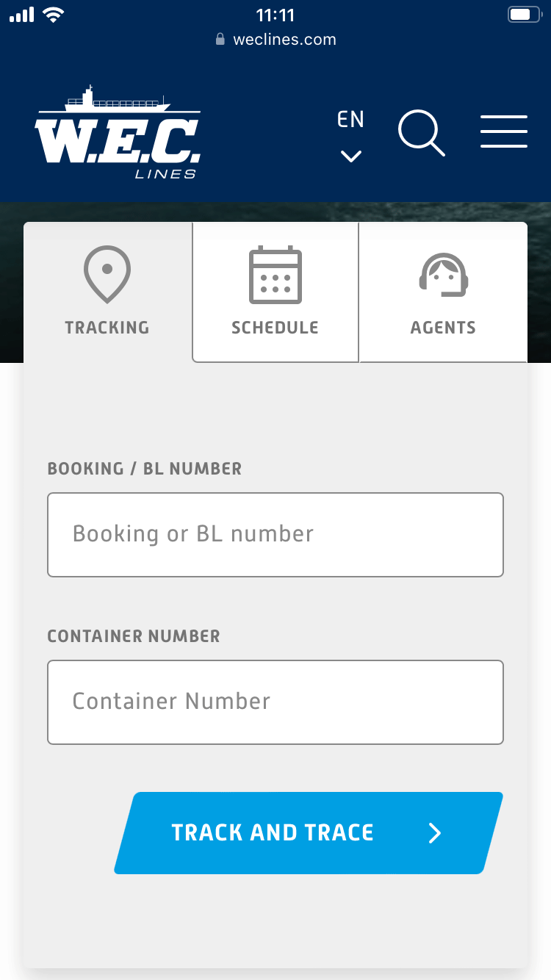Image resolution: width=551 pixels, height=980 pixels.
Task: Switch to the Agents tab label
Action: pyautogui.click(x=443, y=328)
